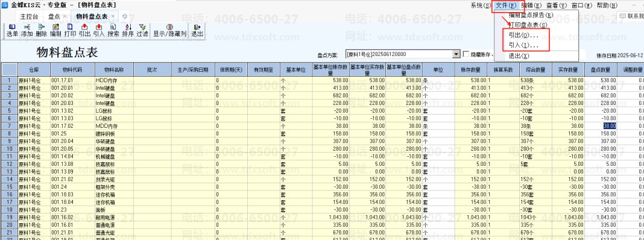644x240 pixels.
Task: Click the 联系我 chat icon button
Action: click(632, 16)
